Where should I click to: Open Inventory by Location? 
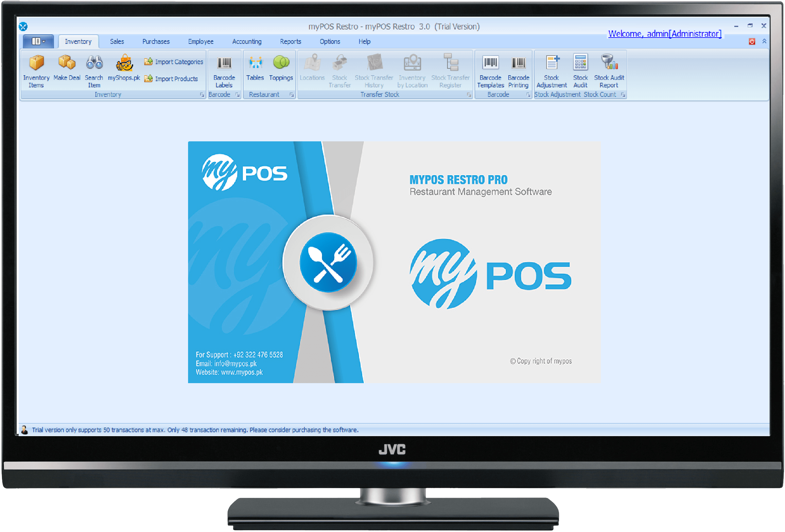click(412, 71)
